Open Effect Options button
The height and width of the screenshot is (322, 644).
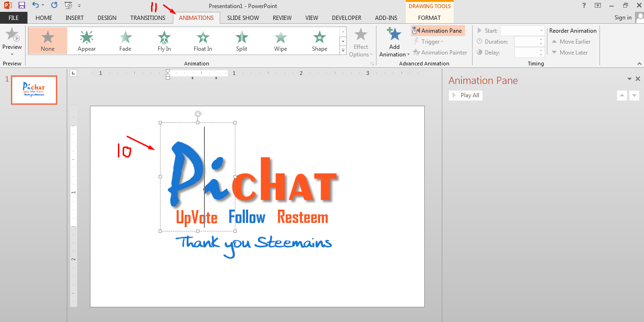tap(361, 42)
